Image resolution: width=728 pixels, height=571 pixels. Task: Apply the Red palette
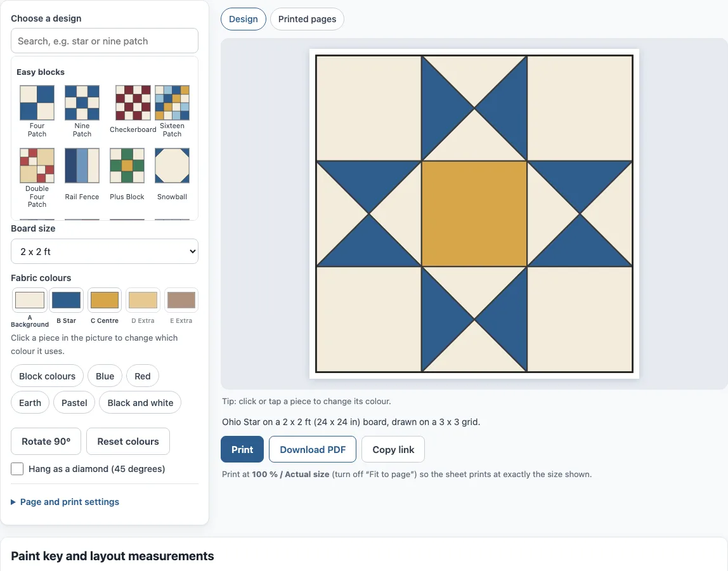tap(143, 376)
